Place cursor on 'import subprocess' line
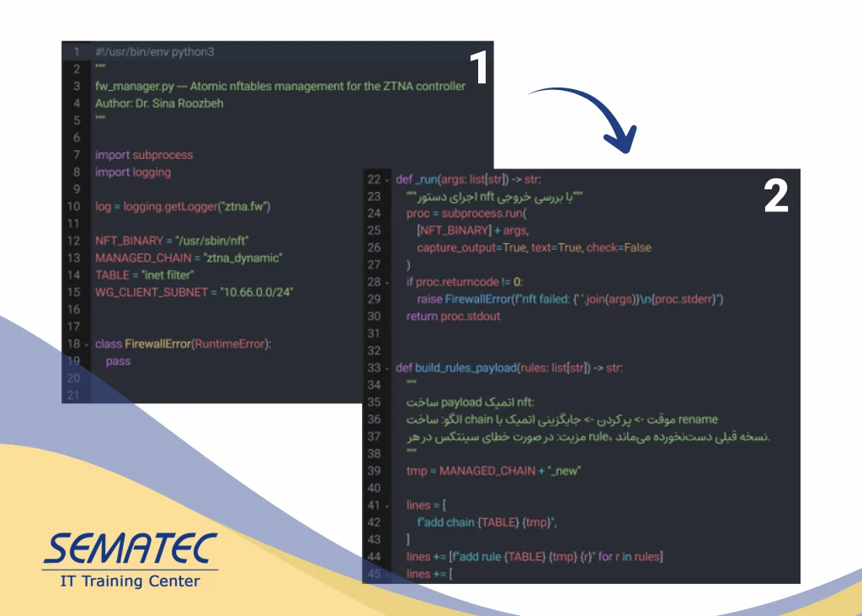The width and height of the screenshot is (862, 616). (x=144, y=155)
